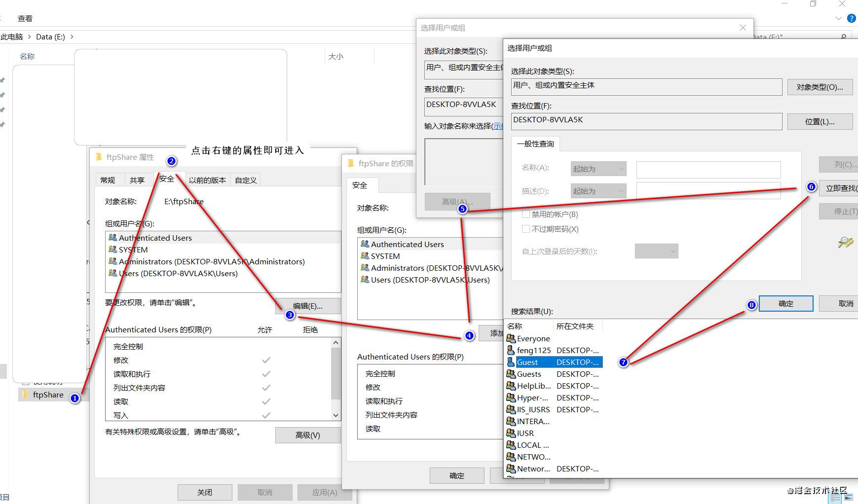Viewport: 858px width, 504px height.
Task: Switch to 以前的版本 tab
Action: pyautogui.click(x=207, y=180)
